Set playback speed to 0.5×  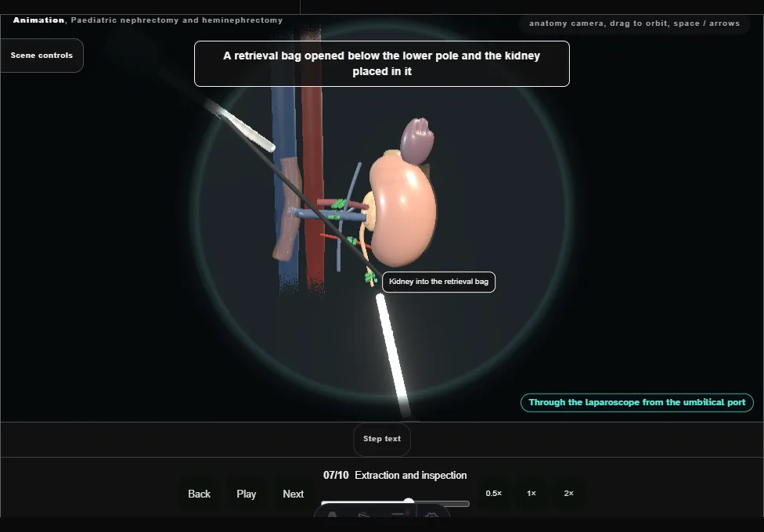pos(494,494)
